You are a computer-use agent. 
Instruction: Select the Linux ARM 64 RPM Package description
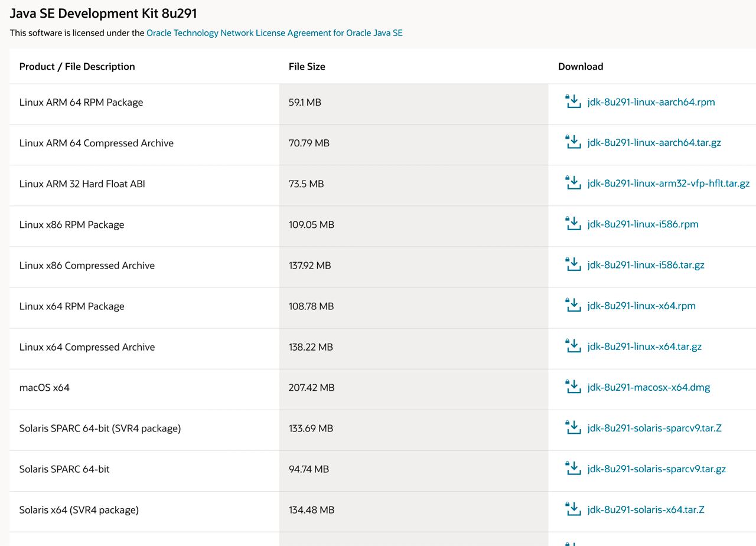point(81,102)
